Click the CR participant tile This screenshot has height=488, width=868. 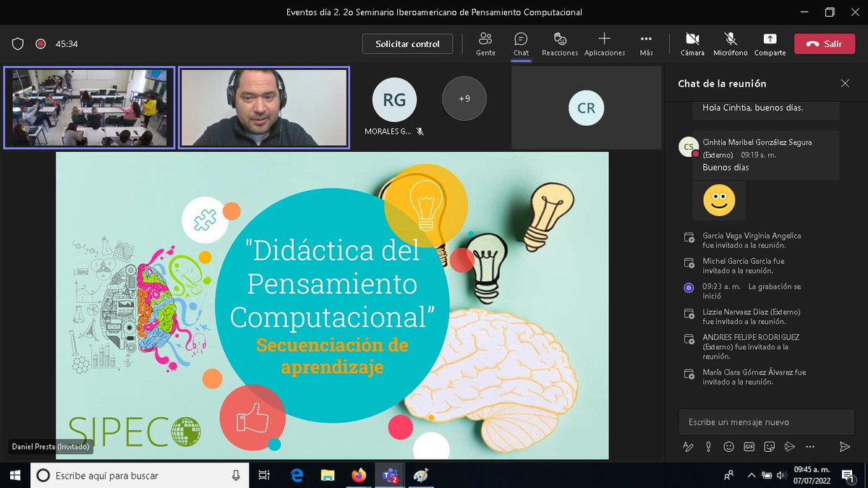click(x=586, y=108)
